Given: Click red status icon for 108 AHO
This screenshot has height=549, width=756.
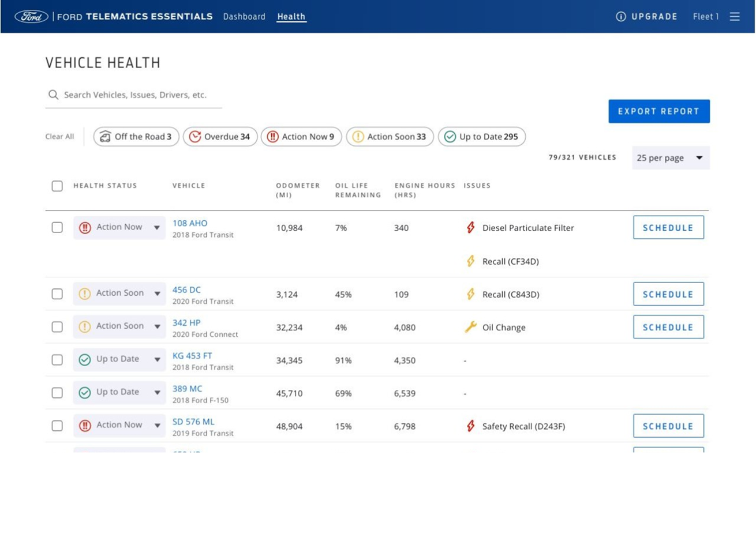Looking at the screenshot, I should point(85,228).
